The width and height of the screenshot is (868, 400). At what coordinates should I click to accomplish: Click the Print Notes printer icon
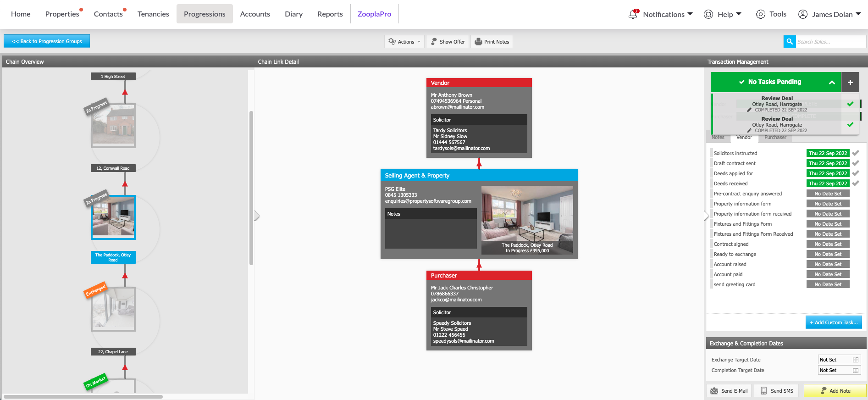478,42
